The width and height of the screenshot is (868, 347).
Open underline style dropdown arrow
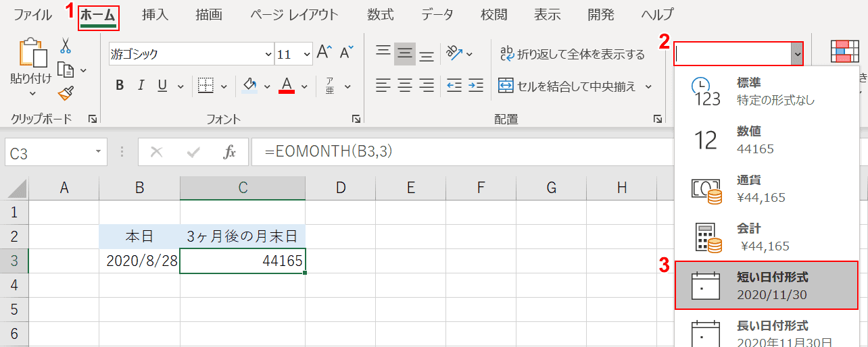179,86
